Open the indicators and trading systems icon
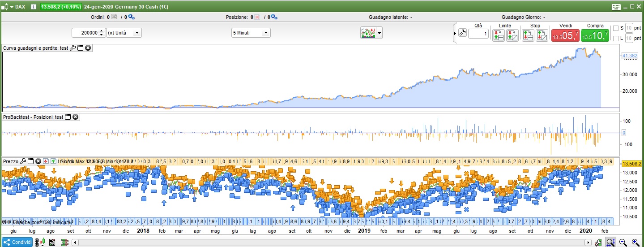The height and width of the screenshot is (247, 644). click(x=368, y=33)
